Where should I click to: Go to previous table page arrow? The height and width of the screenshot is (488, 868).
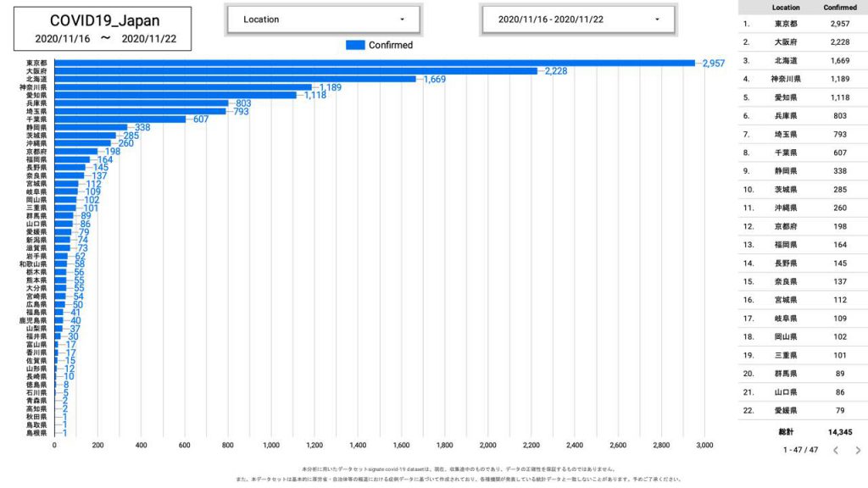[x=835, y=451]
